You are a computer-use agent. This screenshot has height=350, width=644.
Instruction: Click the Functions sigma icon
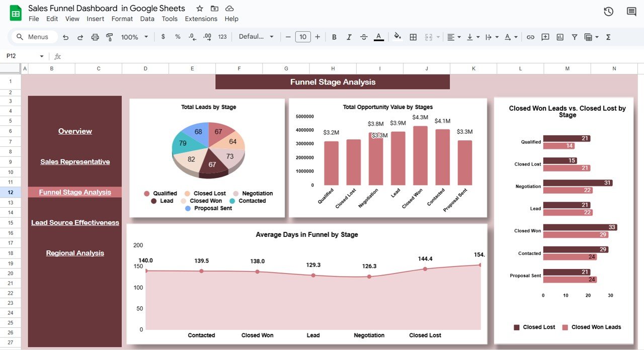click(608, 37)
